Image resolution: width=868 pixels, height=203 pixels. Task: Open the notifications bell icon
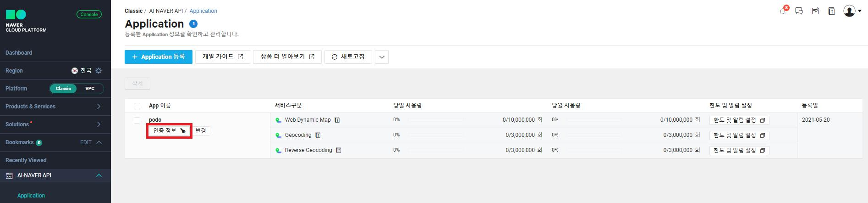pos(783,11)
